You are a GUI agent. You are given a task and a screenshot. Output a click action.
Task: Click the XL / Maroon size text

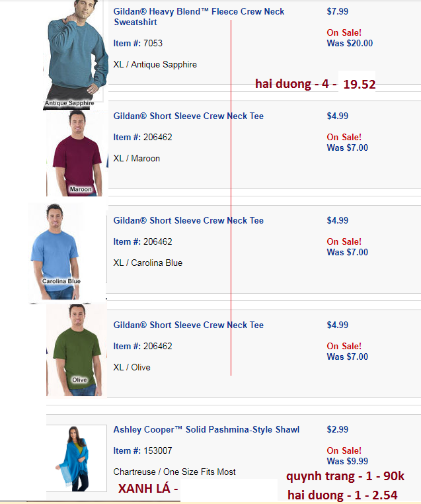pos(137,159)
